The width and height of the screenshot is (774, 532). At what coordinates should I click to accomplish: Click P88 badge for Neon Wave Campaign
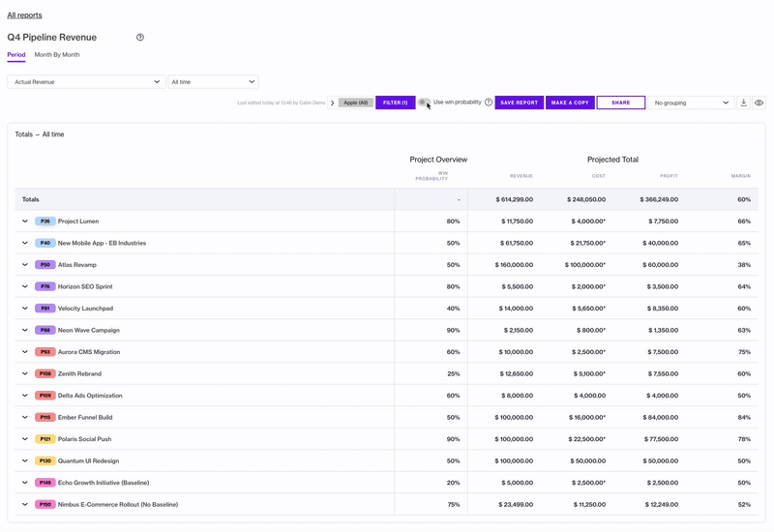coord(45,330)
